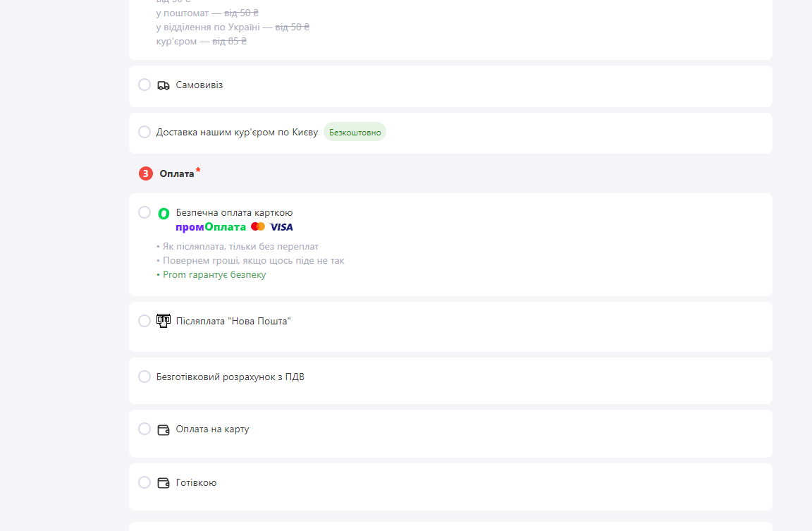
Task: Select the Самовивіз radio button
Action: pyautogui.click(x=144, y=85)
